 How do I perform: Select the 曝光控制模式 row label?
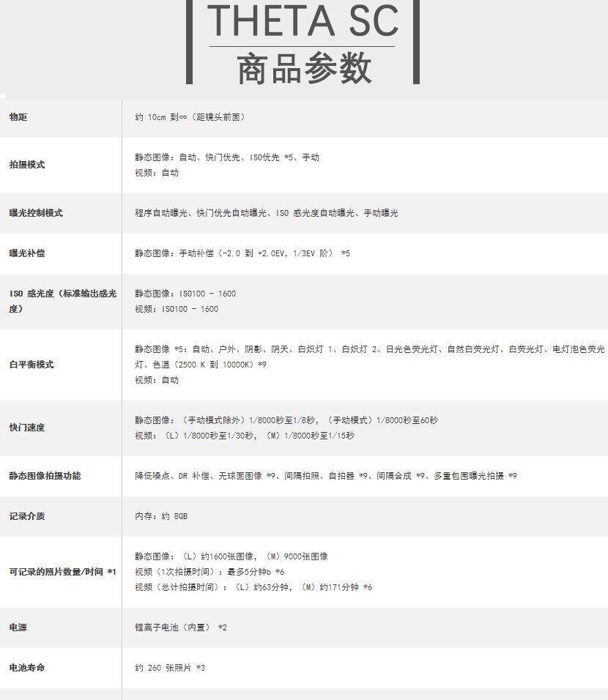pyautogui.click(x=36, y=213)
